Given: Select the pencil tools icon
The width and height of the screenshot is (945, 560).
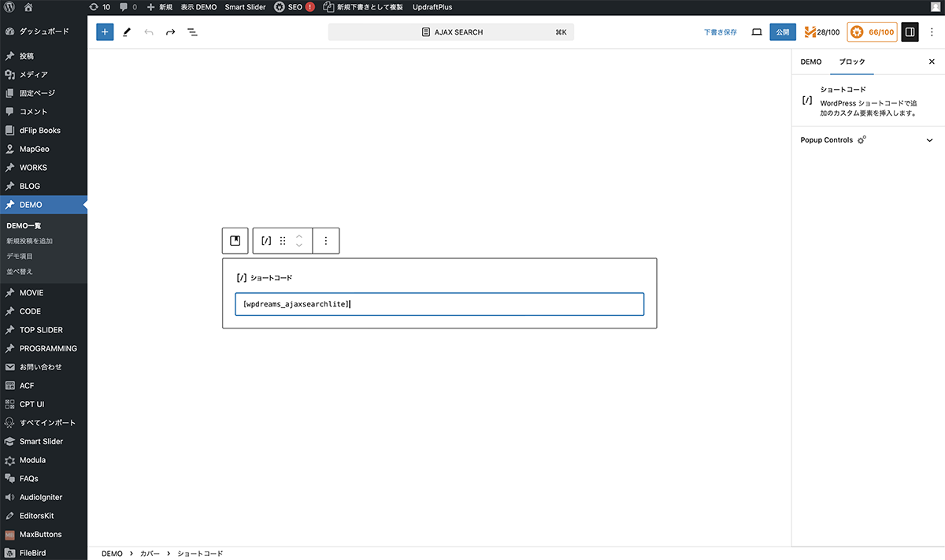Looking at the screenshot, I should pos(127,32).
